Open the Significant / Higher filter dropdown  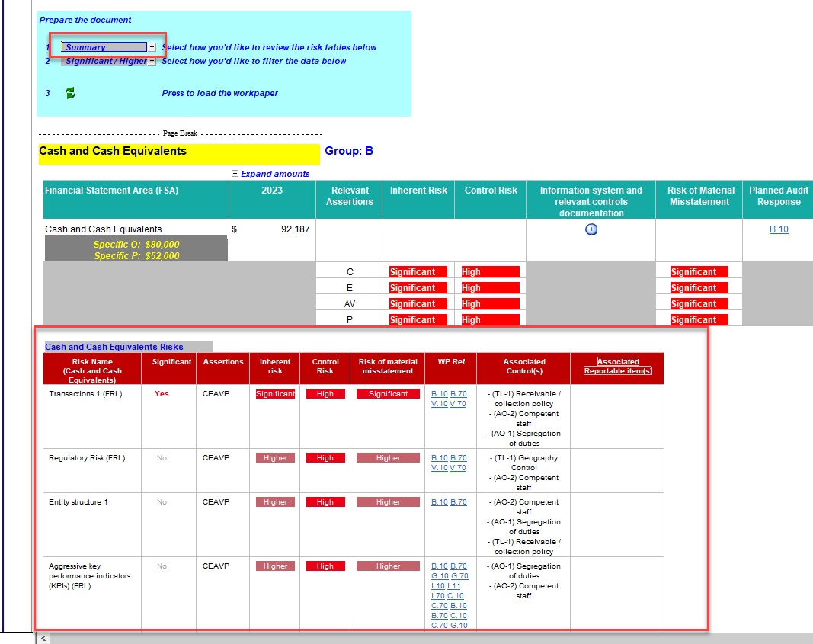152,61
